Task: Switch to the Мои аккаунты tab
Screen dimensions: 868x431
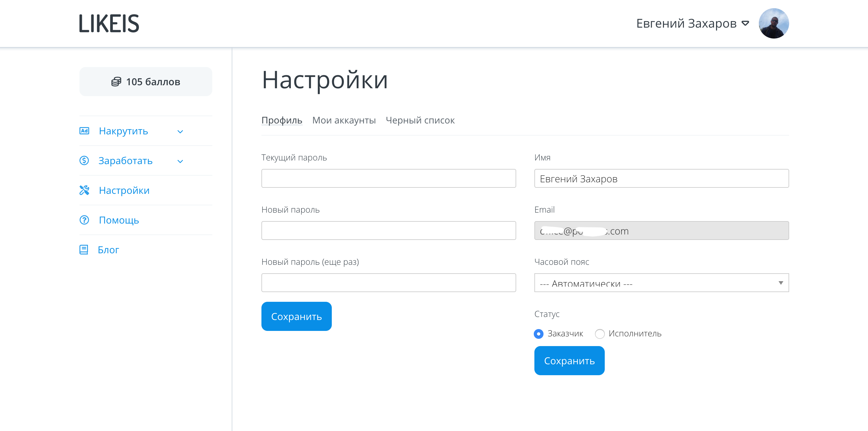Action: pyautogui.click(x=344, y=120)
